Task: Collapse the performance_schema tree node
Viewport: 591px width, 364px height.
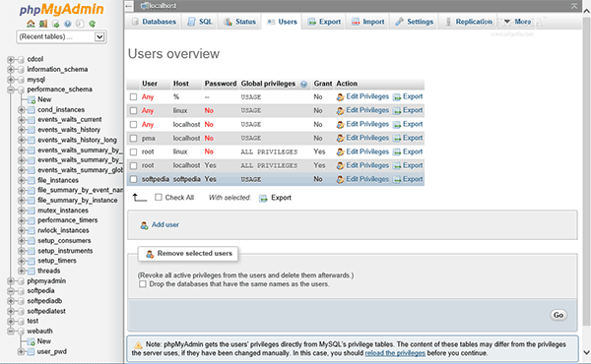Action: point(11,90)
